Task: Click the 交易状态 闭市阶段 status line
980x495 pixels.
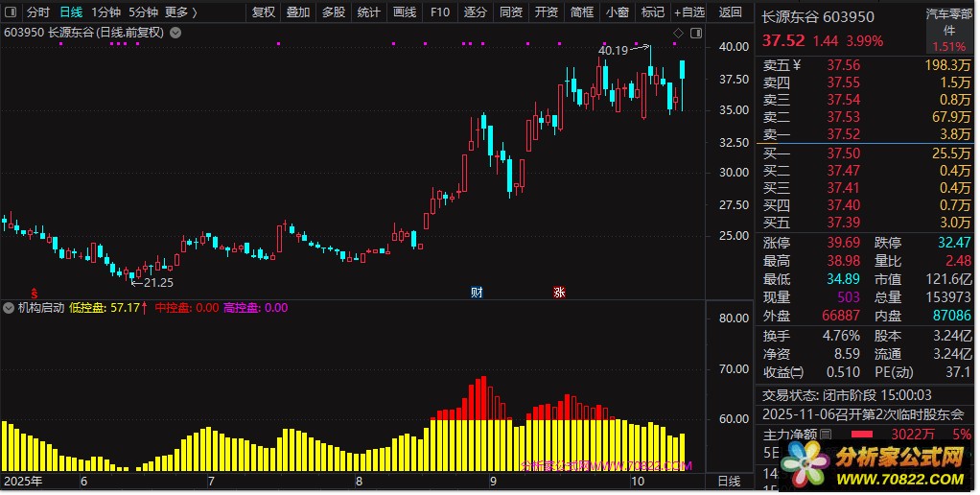Action: pos(847,395)
